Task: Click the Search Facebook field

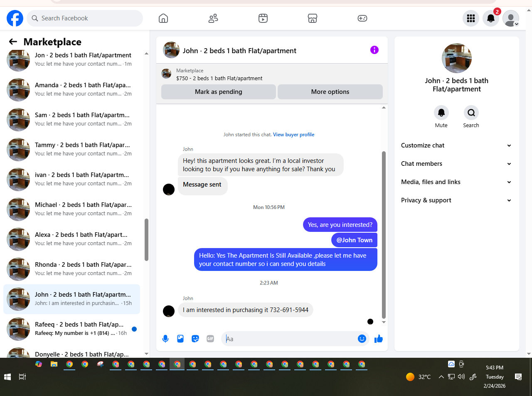Action: 85,18
